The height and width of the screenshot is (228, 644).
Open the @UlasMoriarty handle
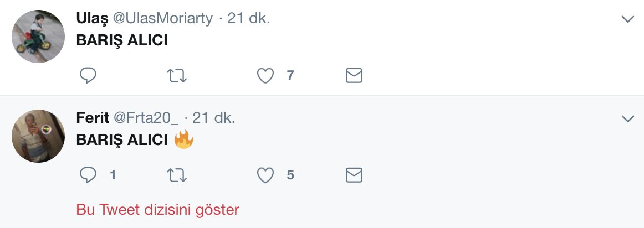pyautogui.click(x=163, y=18)
